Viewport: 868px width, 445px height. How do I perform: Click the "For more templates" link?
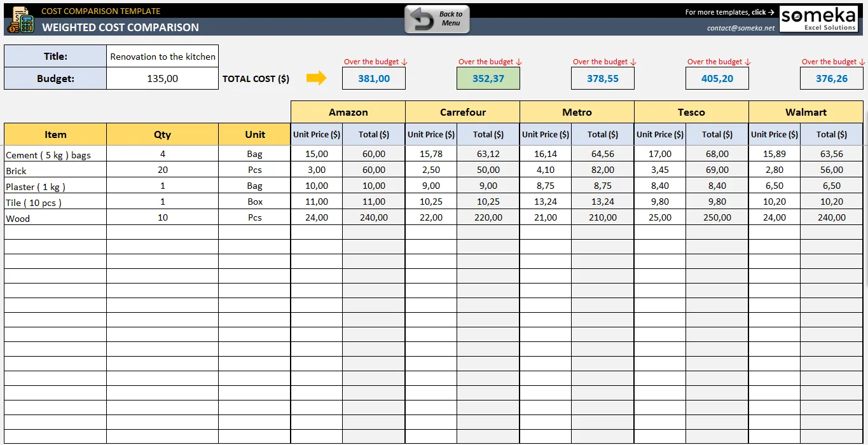729,12
